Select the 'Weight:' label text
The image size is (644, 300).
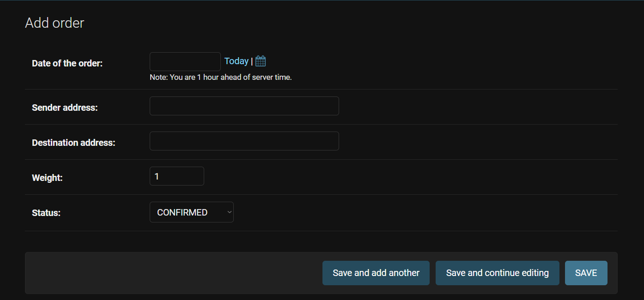tap(47, 178)
